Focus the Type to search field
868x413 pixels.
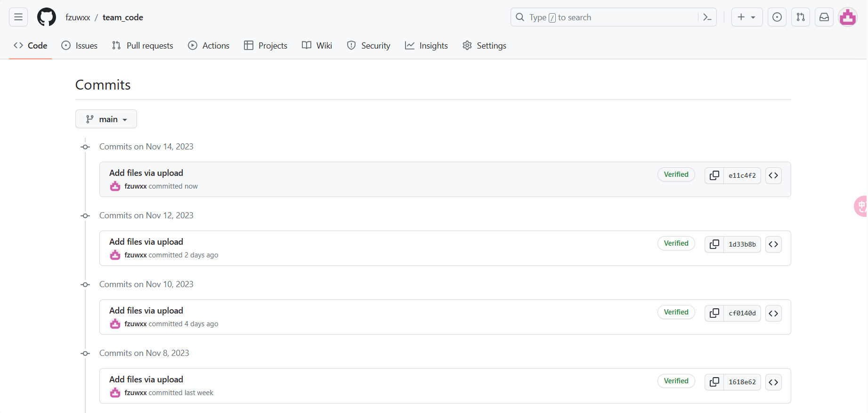coord(608,17)
